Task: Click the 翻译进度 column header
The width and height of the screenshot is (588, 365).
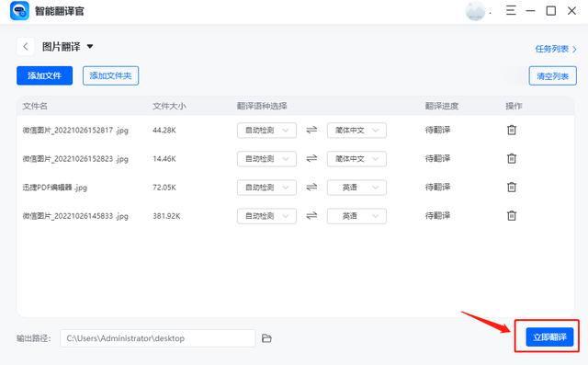Action: pyautogui.click(x=442, y=106)
